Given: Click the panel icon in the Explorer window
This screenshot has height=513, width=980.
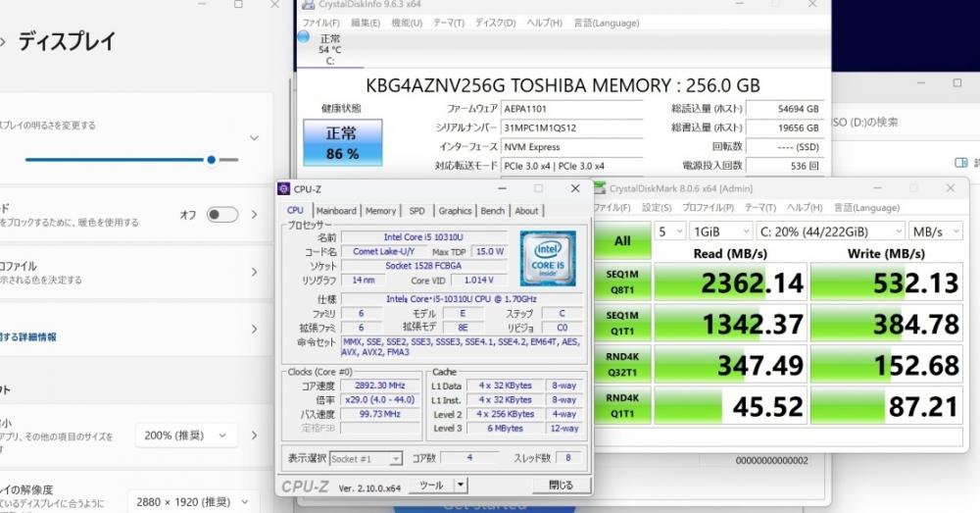Looking at the screenshot, I should pos(961,163).
